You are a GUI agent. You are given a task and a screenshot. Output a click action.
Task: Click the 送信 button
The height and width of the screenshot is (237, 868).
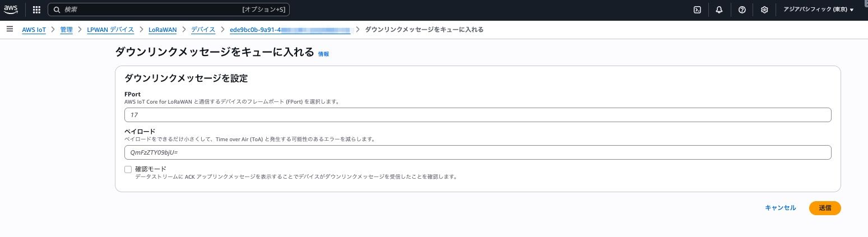click(825, 208)
